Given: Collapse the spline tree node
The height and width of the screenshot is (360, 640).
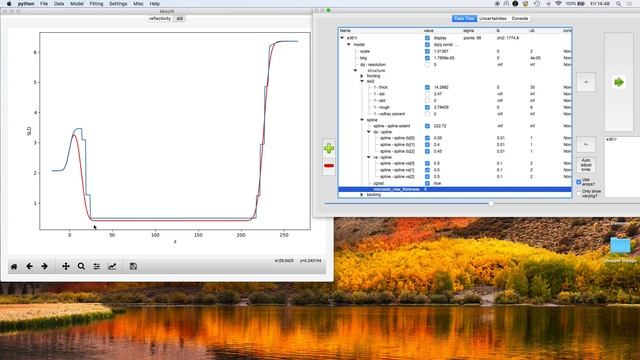Looking at the screenshot, I should click(362, 120).
